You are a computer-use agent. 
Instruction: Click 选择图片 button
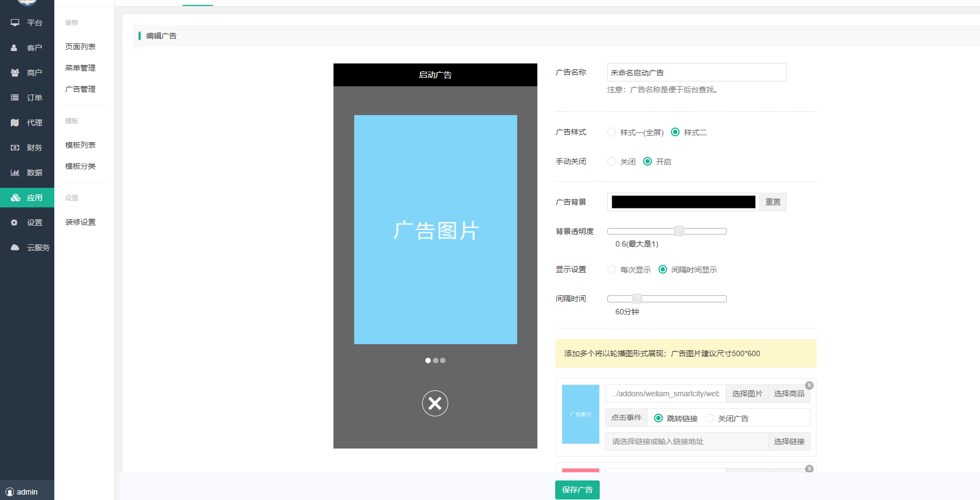tap(747, 394)
